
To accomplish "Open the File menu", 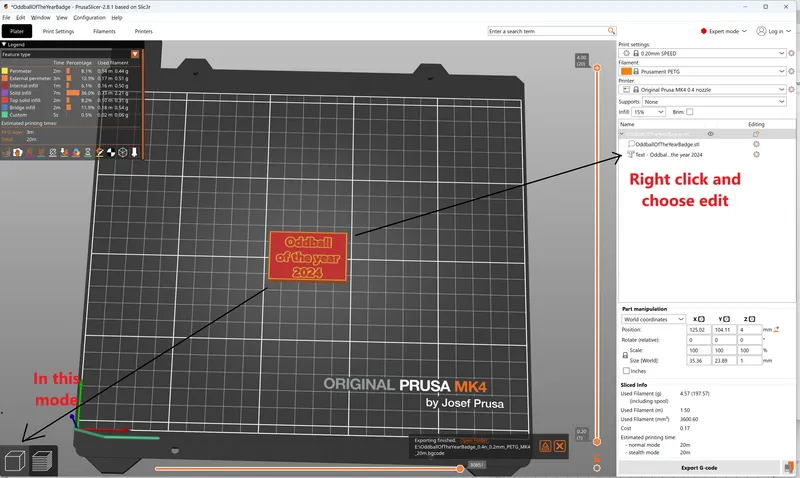I will pos(6,17).
